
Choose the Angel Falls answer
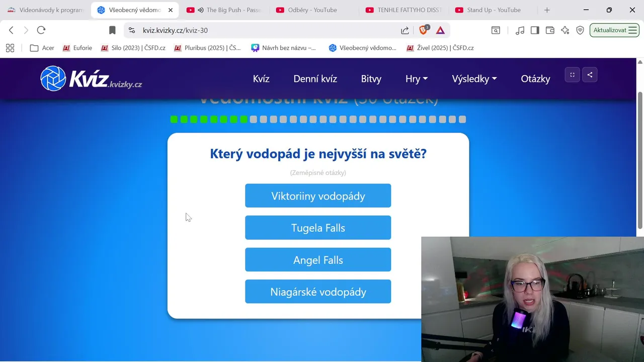318,259
